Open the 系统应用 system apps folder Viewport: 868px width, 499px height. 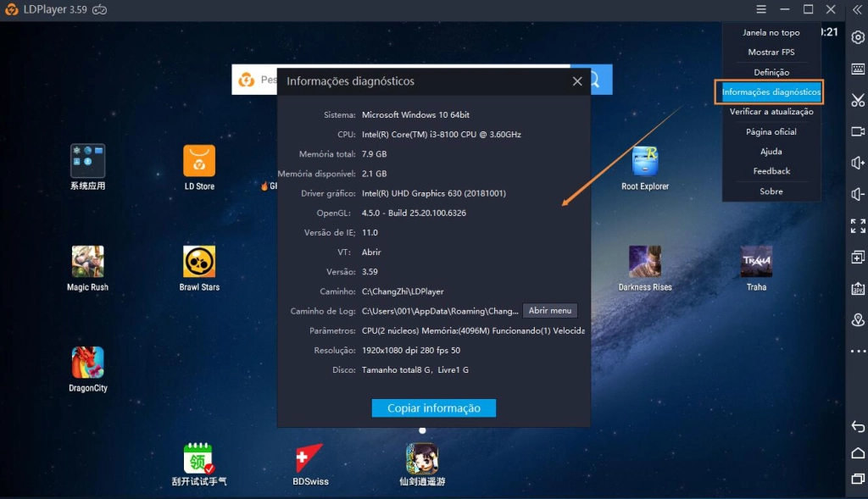[x=87, y=168]
